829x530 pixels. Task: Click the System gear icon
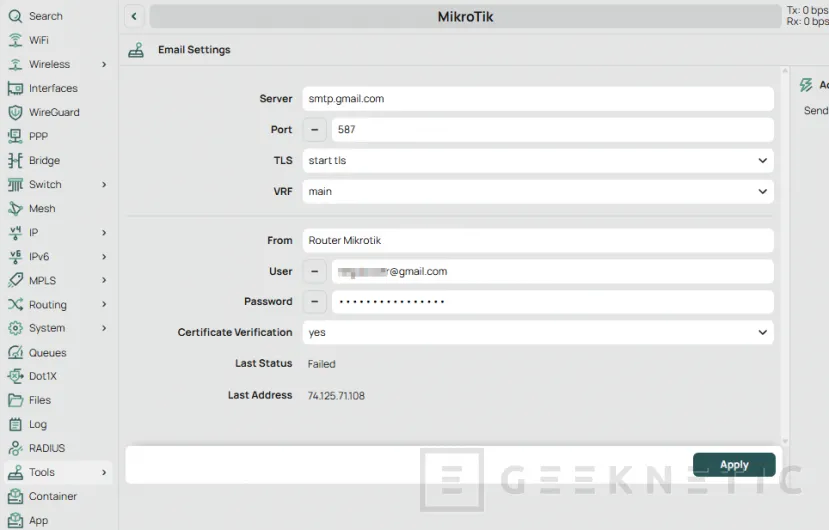(x=15, y=328)
